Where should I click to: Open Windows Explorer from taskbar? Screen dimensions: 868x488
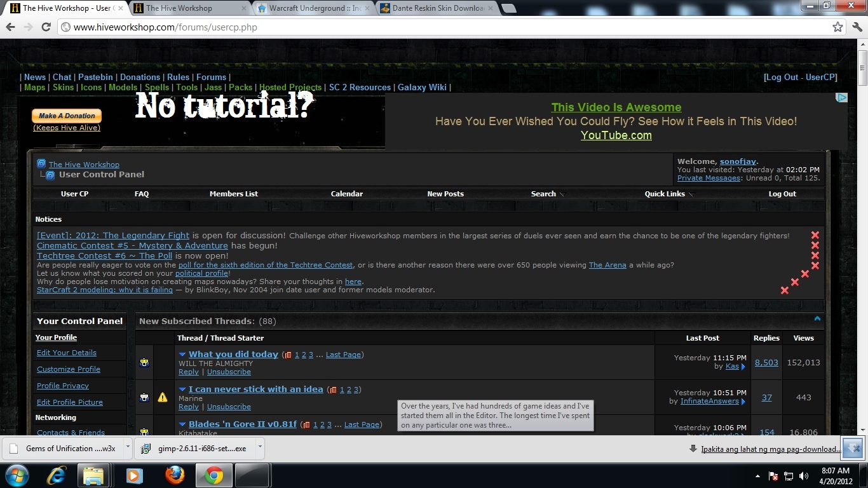[x=93, y=475]
